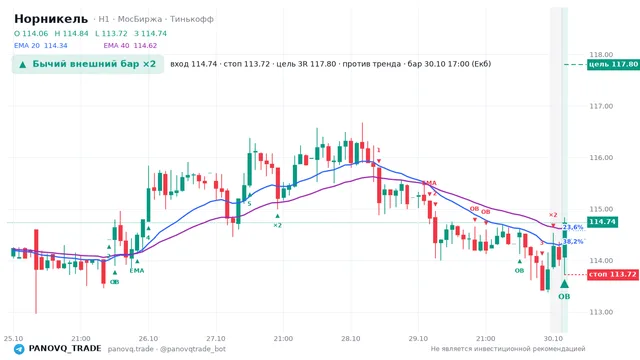Select the green 114.74 current price tag
The image size is (640, 360).
(x=602, y=222)
